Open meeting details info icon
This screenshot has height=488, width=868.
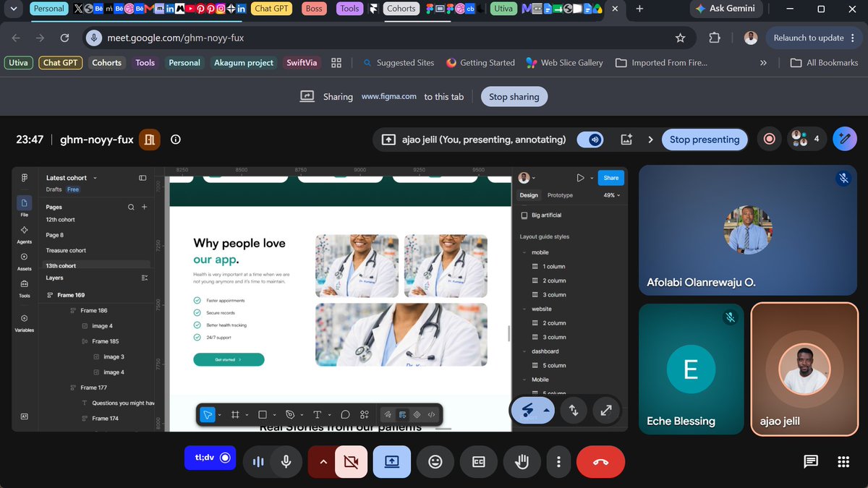pos(176,140)
